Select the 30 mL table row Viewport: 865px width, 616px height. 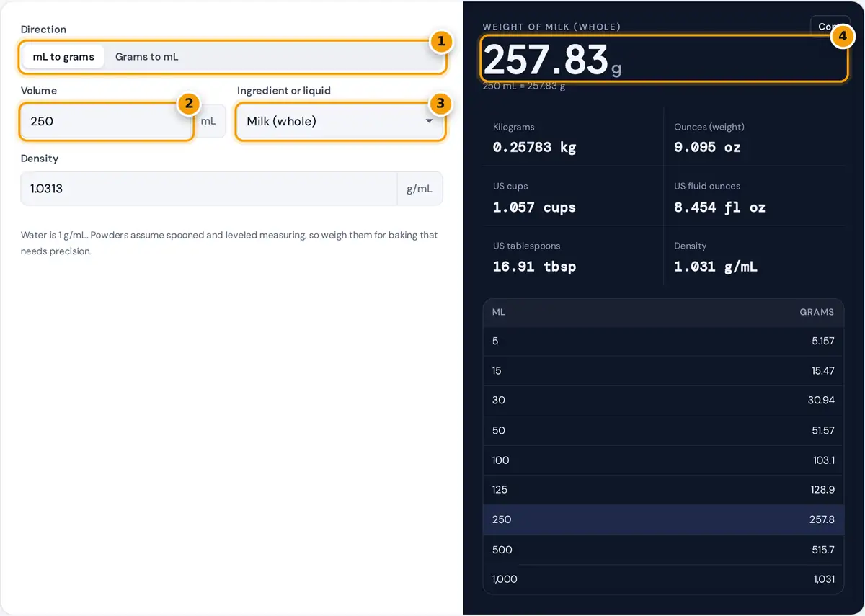663,401
